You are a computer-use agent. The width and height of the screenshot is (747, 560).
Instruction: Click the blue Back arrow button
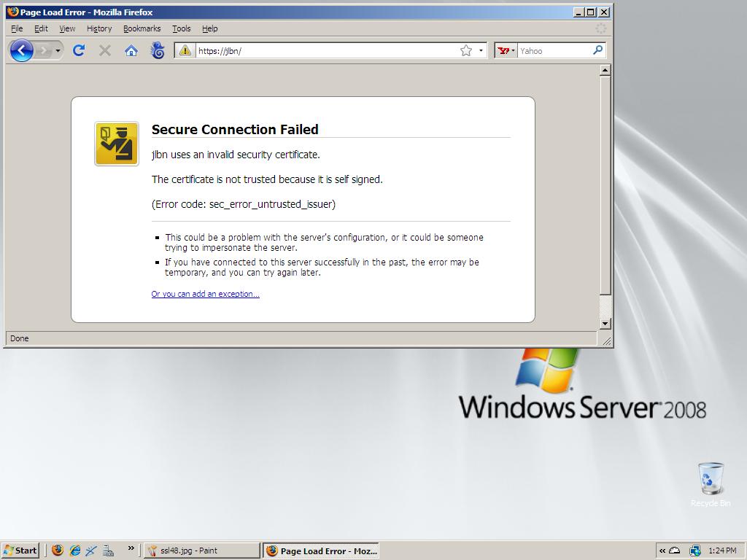pyautogui.click(x=21, y=50)
